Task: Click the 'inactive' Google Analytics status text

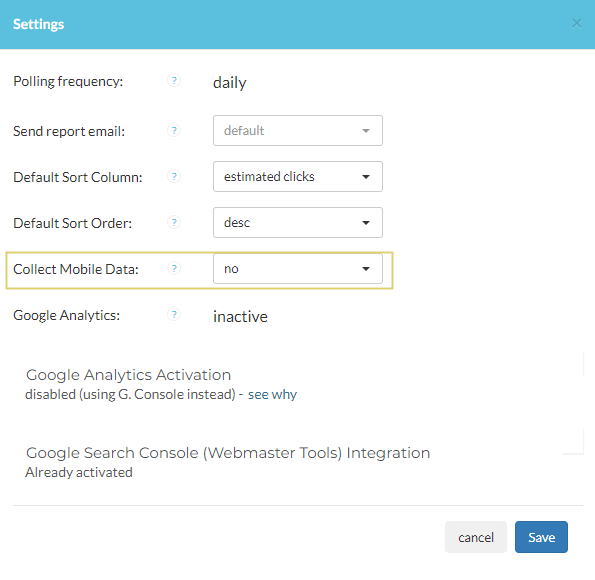Action: click(240, 316)
